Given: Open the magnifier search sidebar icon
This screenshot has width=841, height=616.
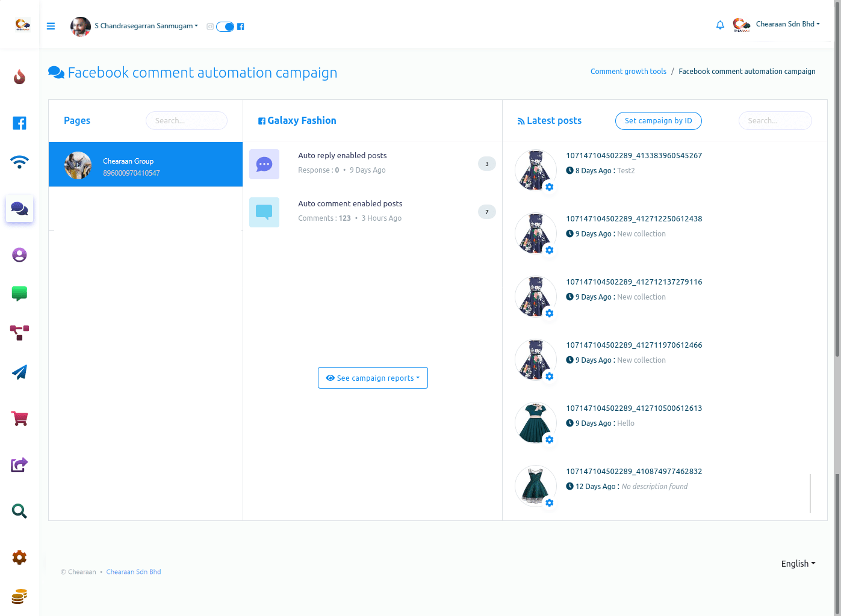Looking at the screenshot, I should coord(19,511).
